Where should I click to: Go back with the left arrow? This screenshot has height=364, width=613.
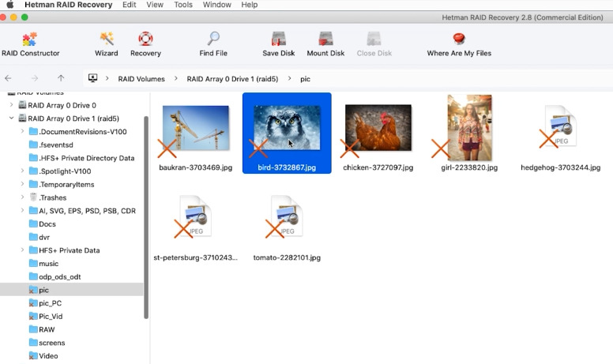(x=8, y=78)
